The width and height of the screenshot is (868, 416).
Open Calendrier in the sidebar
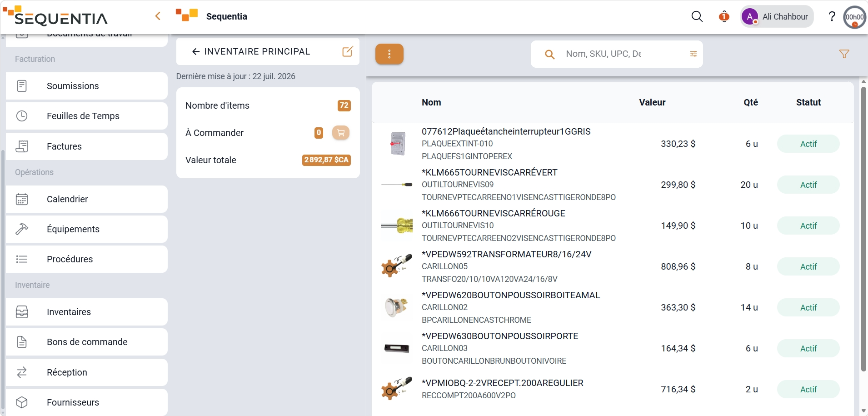[86, 199]
